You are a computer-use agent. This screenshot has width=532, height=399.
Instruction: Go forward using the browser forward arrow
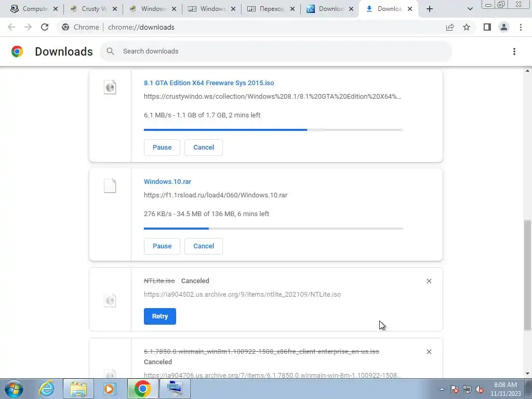pos(28,27)
